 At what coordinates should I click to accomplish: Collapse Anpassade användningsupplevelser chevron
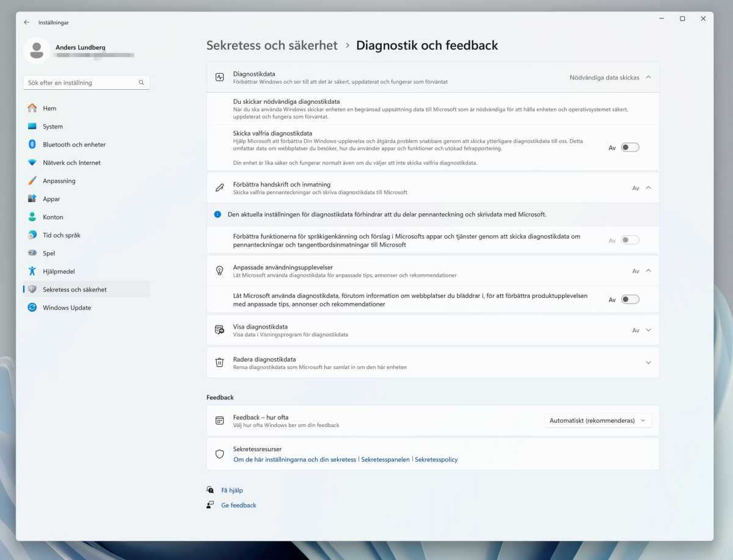648,271
